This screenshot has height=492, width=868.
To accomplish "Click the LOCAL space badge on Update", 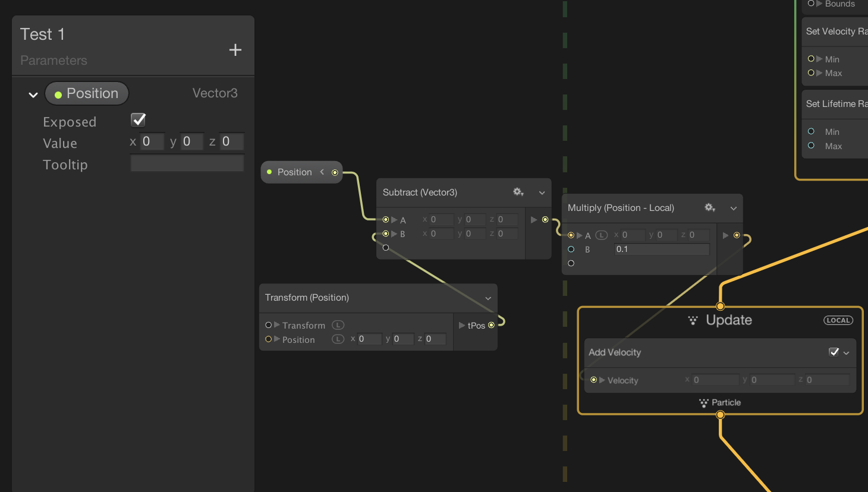I will 838,320.
